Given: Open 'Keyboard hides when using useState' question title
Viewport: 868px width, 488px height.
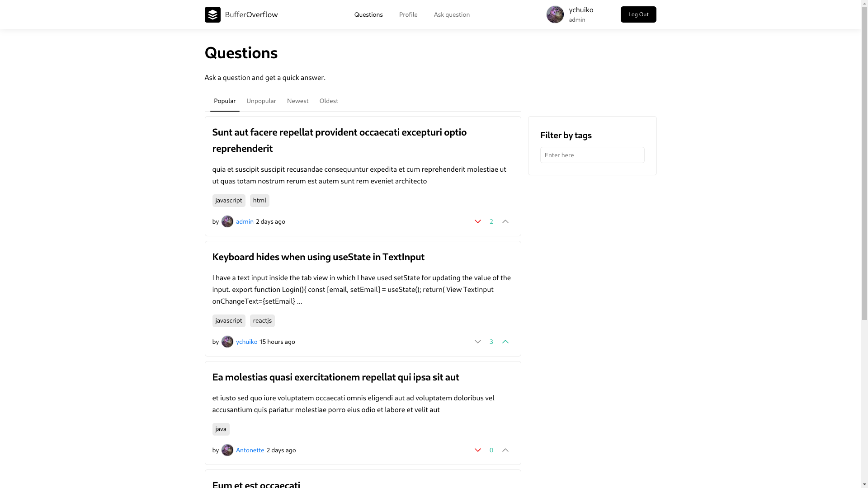Looking at the screenshot, I should click(318, 257).
